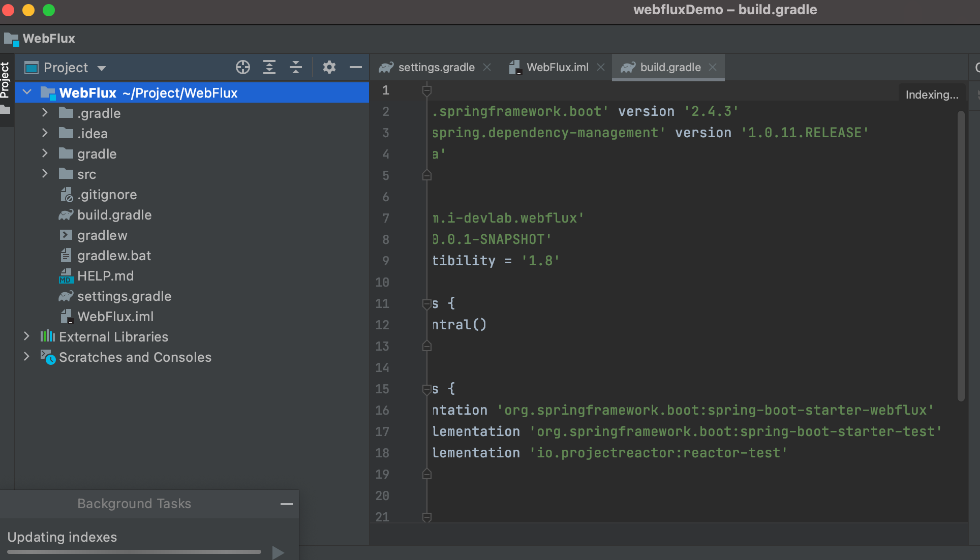The width and height of the screenshot is (980, 560).
Task: Collapse the WebFlux root project node
Action: coord(27,92)
